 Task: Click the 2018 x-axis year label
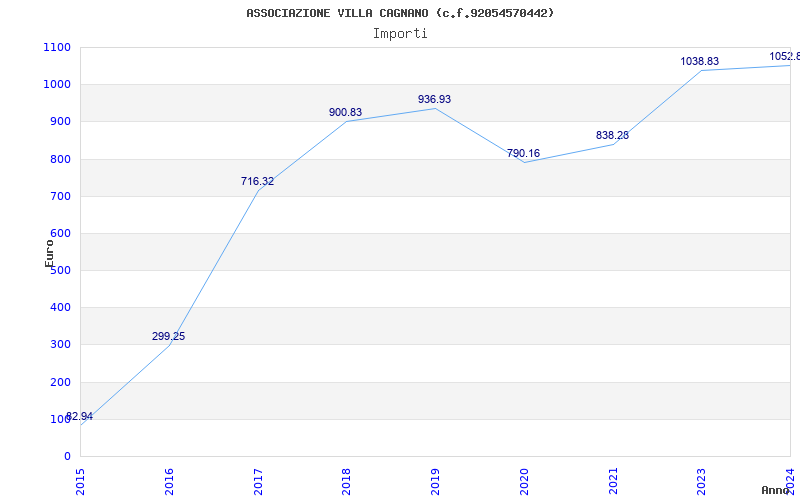click(346, 481)
